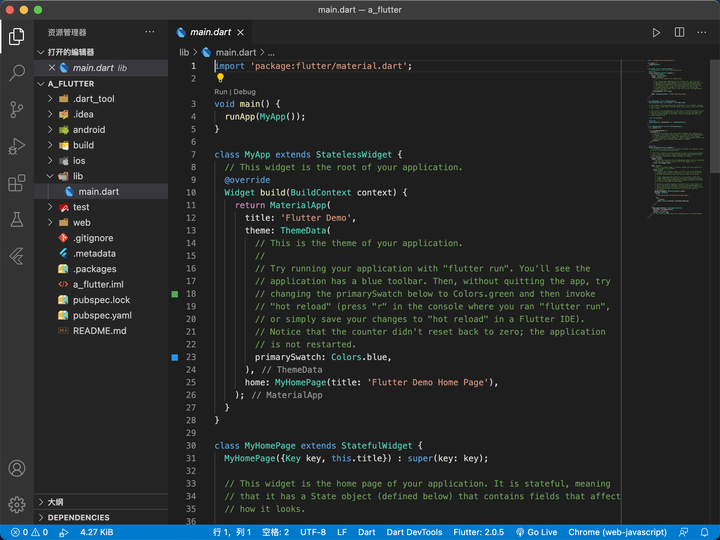The image size is (720, 540).
Task: Open the Search view in activity bar
Action: tap(17, 73)
